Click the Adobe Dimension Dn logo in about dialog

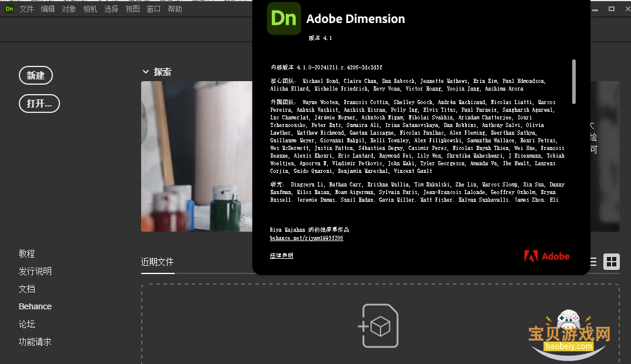pyautogui.click(x=283, y=18)
